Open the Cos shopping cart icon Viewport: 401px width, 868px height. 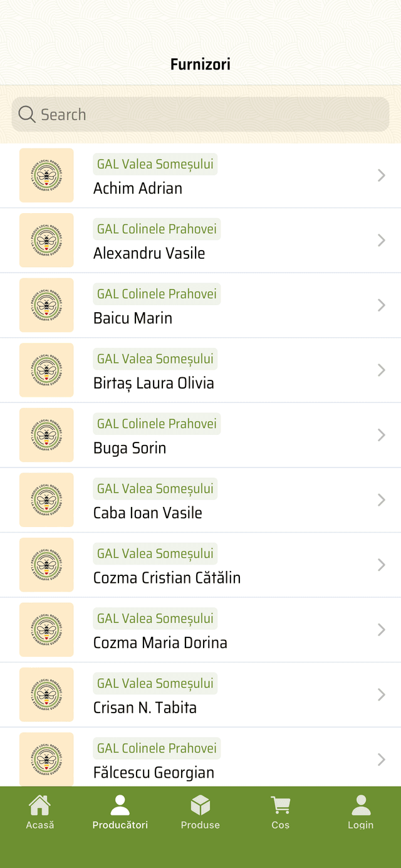280,805
